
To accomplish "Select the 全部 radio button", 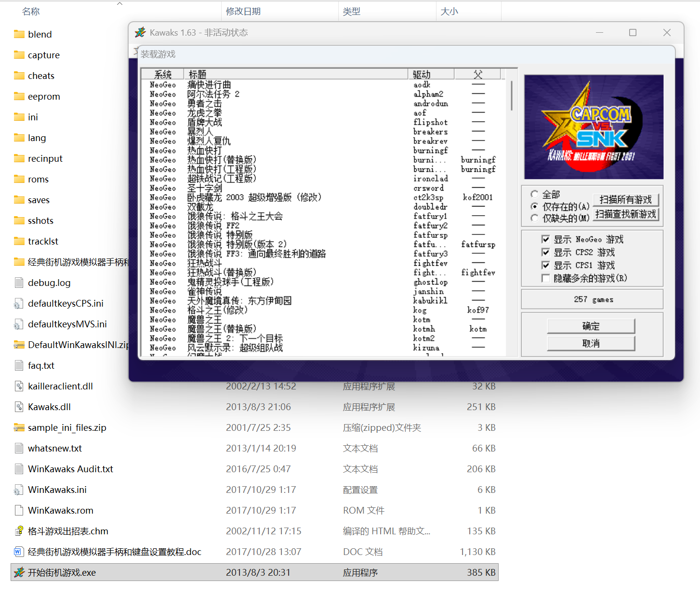I will click(534, 194).
